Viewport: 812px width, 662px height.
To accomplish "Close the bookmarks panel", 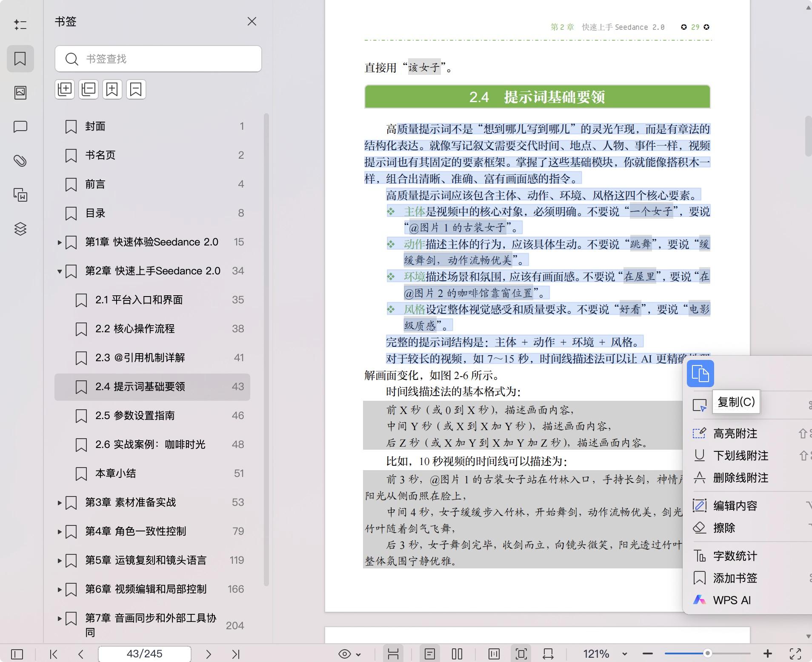I will click(252, 21).
